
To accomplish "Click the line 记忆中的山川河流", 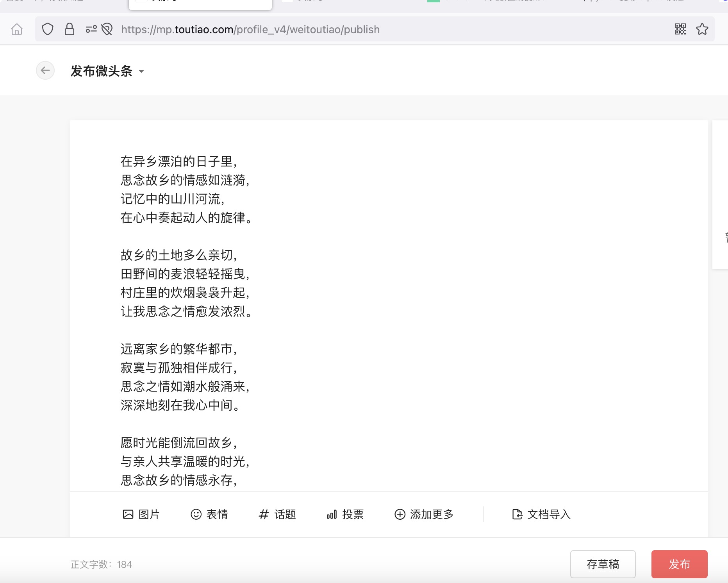I will (173, 199).
